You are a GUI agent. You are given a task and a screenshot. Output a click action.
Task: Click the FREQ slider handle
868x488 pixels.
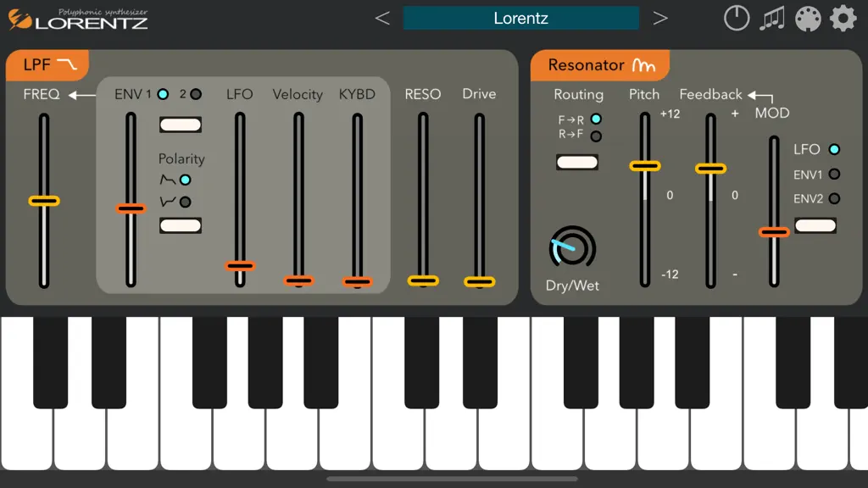[x=44, y=201]
